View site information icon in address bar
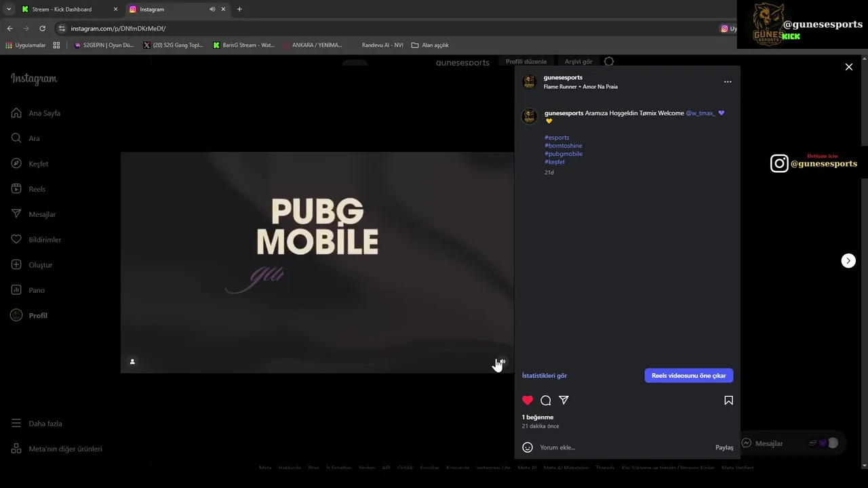This screenshot has height=488, width=868. 62,28
